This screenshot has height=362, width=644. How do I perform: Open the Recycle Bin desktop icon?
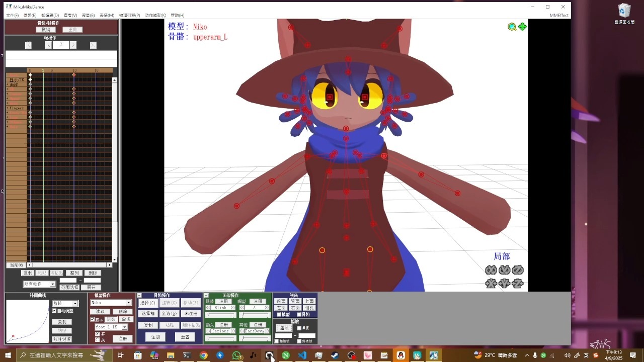click(x=624, y=14)
